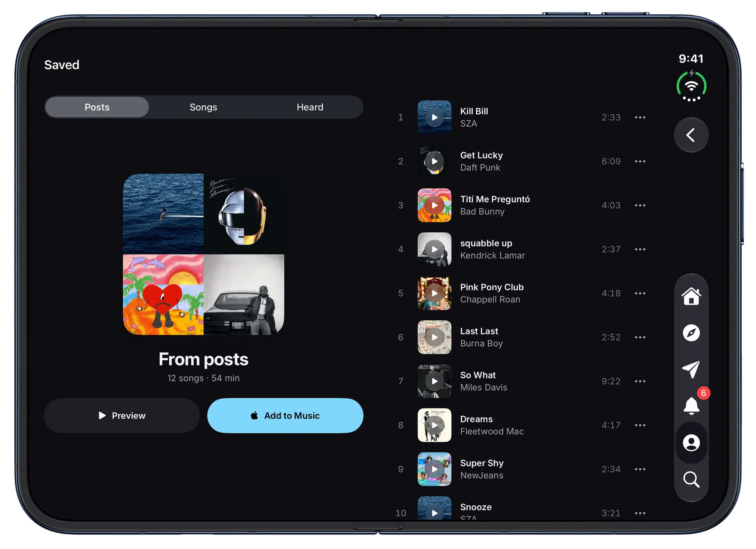Open more options for Dreams
756x549 pixels.
point(640,425)
